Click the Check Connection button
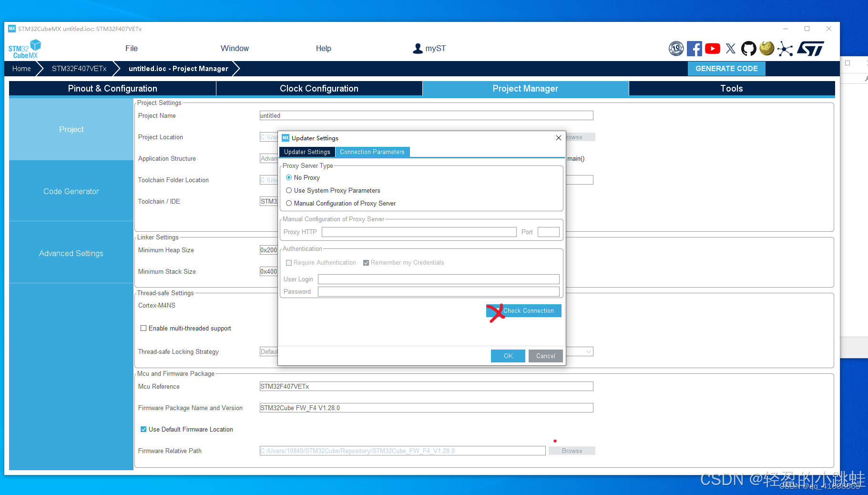 (524, 310)
